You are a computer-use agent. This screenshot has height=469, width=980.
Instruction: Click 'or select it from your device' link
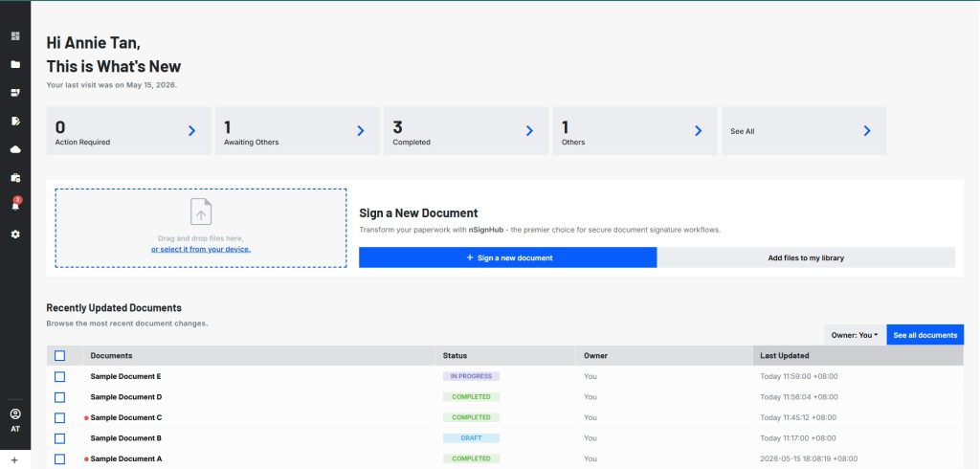pos(201,249)
